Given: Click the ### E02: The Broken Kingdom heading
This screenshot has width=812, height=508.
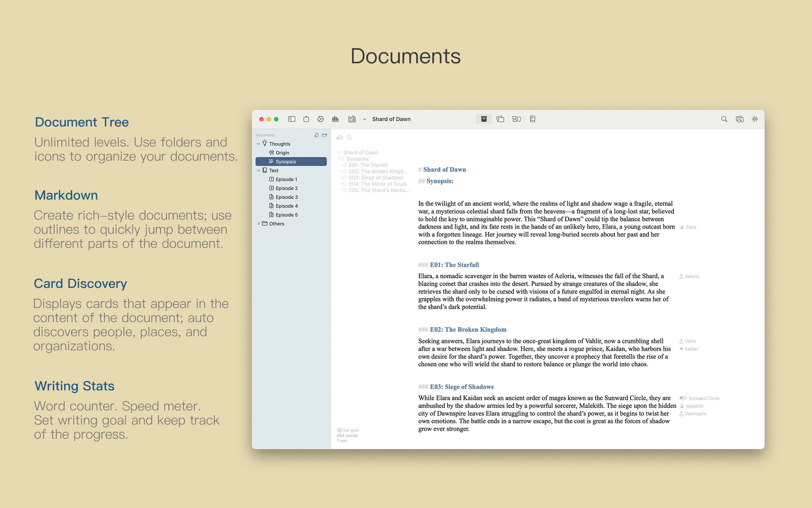Looking at the screenshot, I should coord(462,330).
